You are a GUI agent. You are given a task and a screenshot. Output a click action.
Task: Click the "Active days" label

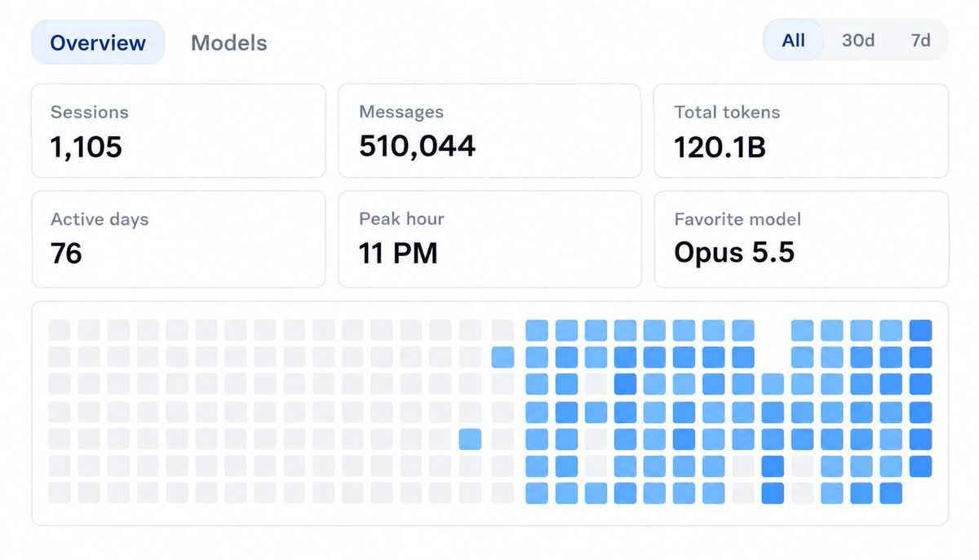(100, 219)
